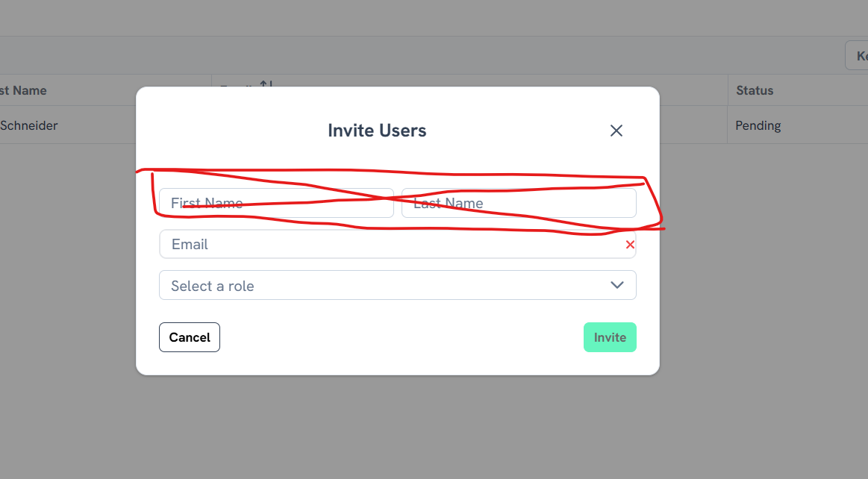Image resolution: width=868 pixels, height=479 pixels.
Task: Click into the Last Name text field
Action: coord(519,203)
